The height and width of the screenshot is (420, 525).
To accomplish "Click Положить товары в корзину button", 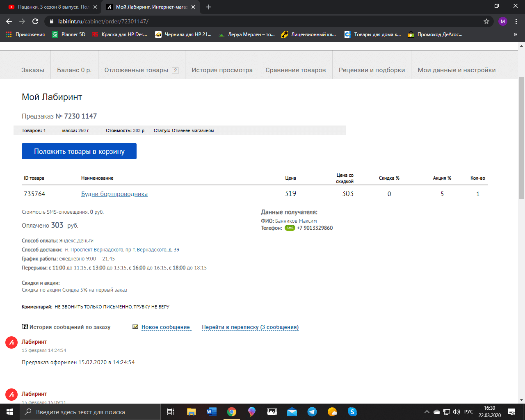I will [x=79, y=151].
